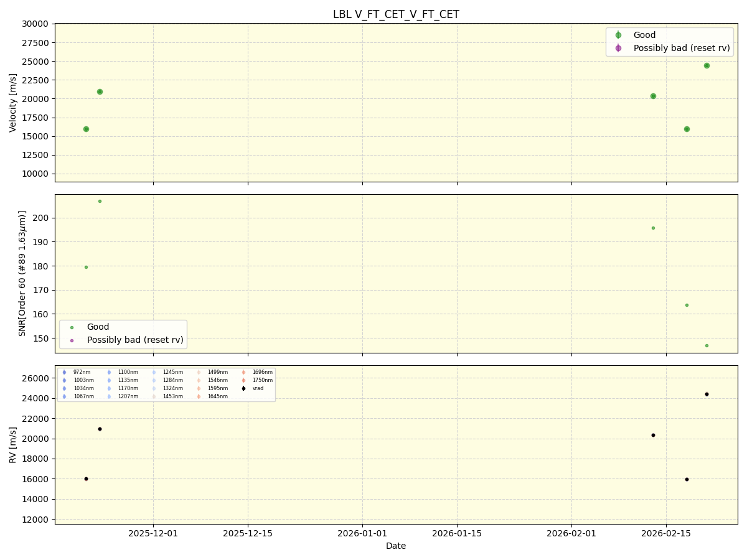This screenshot has height=560, width=747.
Task: Select the February velocity point near 16000 m/s
Action: click(687, 129)
